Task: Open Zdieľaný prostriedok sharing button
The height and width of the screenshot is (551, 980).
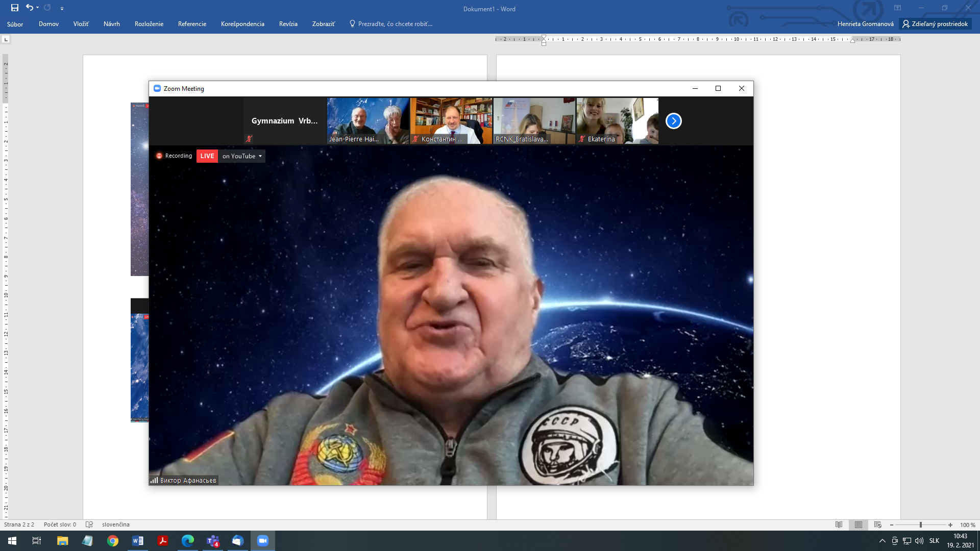Action: point(935,24)
